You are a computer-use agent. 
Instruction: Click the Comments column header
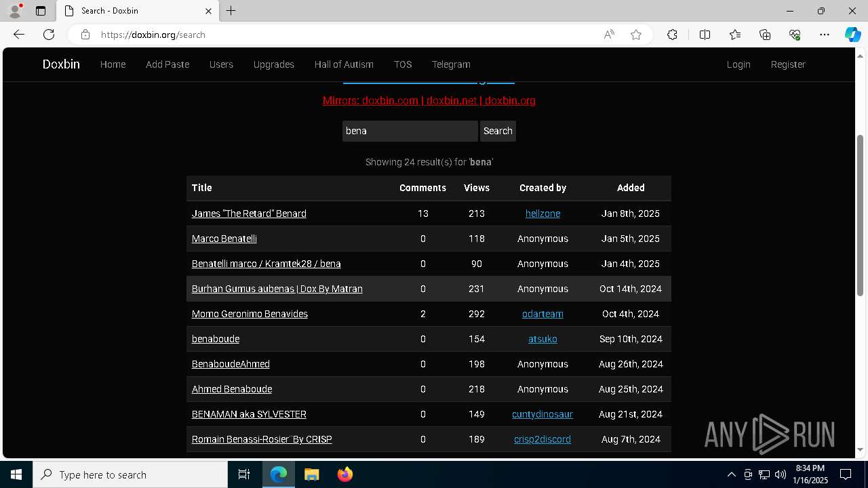(422, 188)
